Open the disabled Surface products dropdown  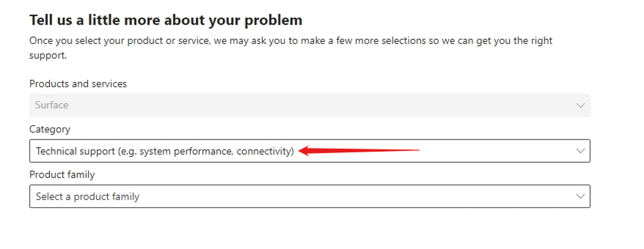click(x=310, y=105)
